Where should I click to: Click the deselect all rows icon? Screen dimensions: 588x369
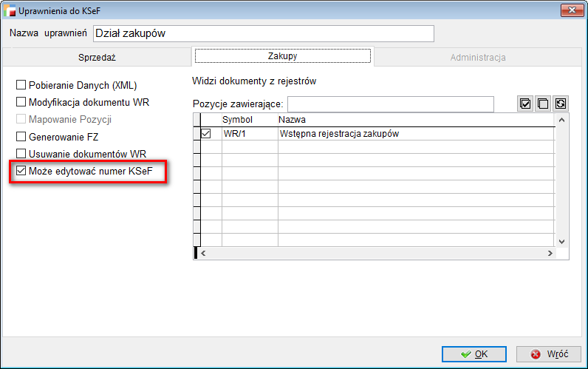coord(543,104)
